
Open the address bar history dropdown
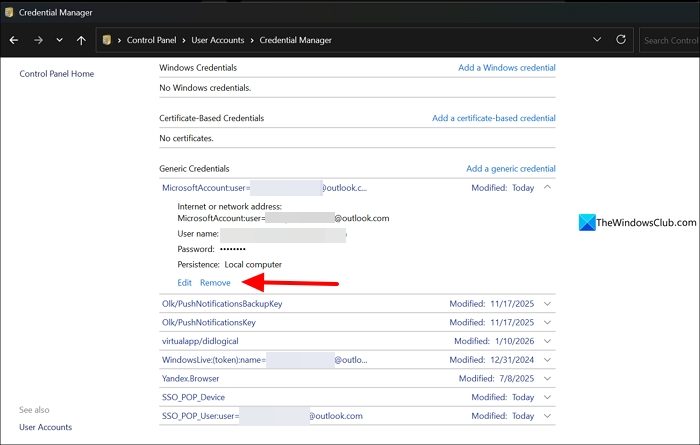pos(597,40)
